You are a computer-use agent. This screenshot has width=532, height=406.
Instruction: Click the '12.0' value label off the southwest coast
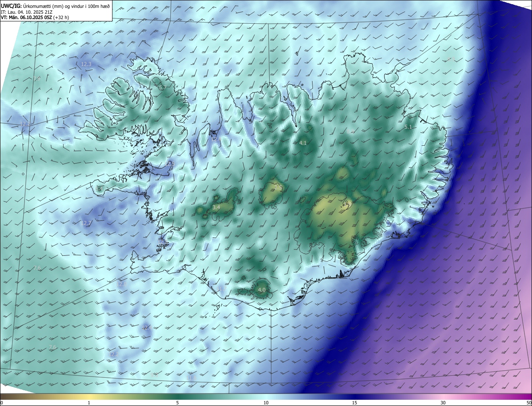coord(121,284)
